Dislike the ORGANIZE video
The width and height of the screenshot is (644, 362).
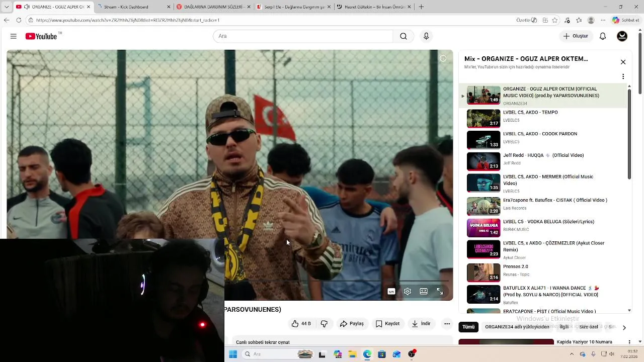324,324
